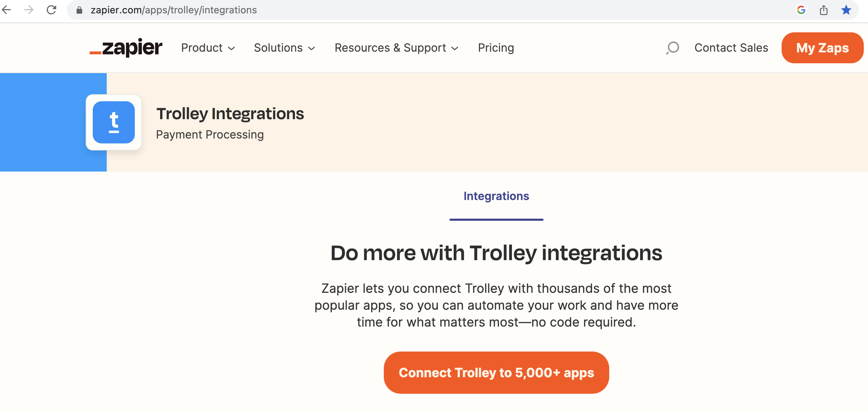This screenshot has width=868, height=412.
Task: Click the share page icon
Action: pos(824,10)
